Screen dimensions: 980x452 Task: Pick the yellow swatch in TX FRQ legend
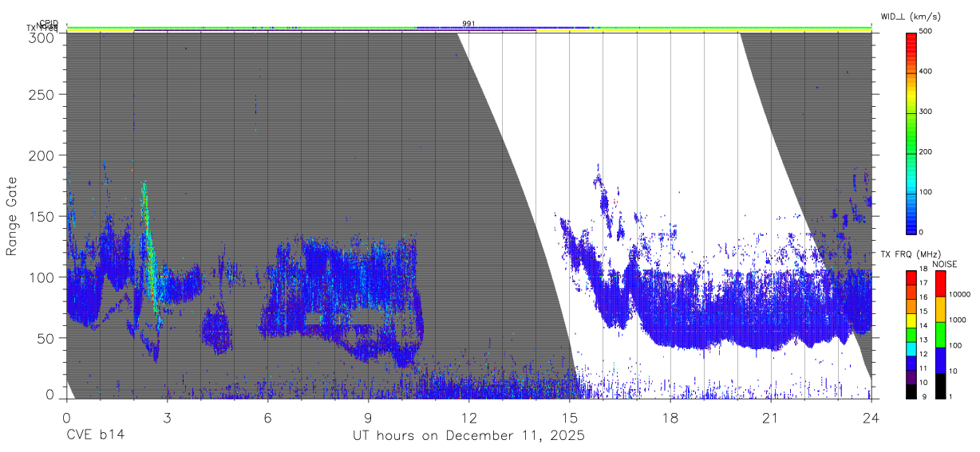(911, 320)
